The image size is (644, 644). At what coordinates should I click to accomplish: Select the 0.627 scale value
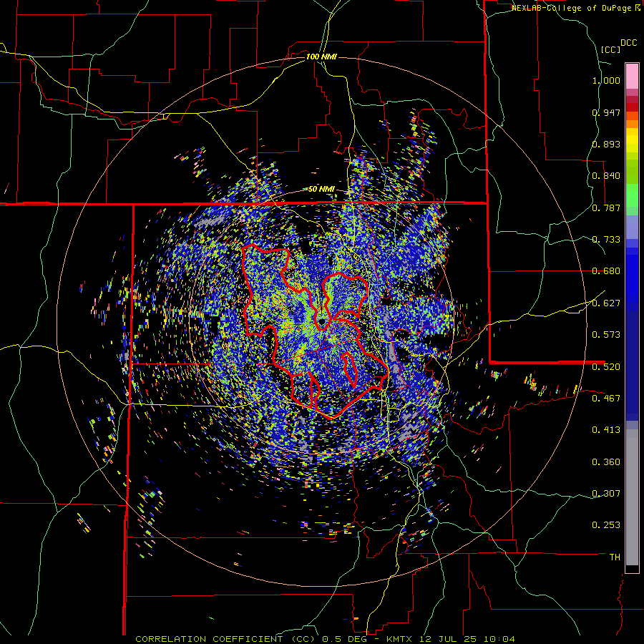tap(606, 303)
